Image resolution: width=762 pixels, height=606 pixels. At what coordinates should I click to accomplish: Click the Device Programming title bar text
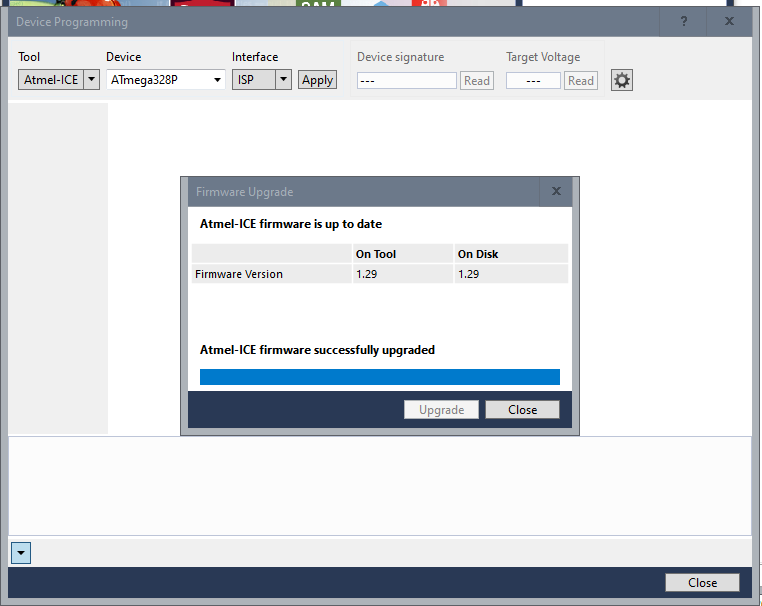point(72,22)
